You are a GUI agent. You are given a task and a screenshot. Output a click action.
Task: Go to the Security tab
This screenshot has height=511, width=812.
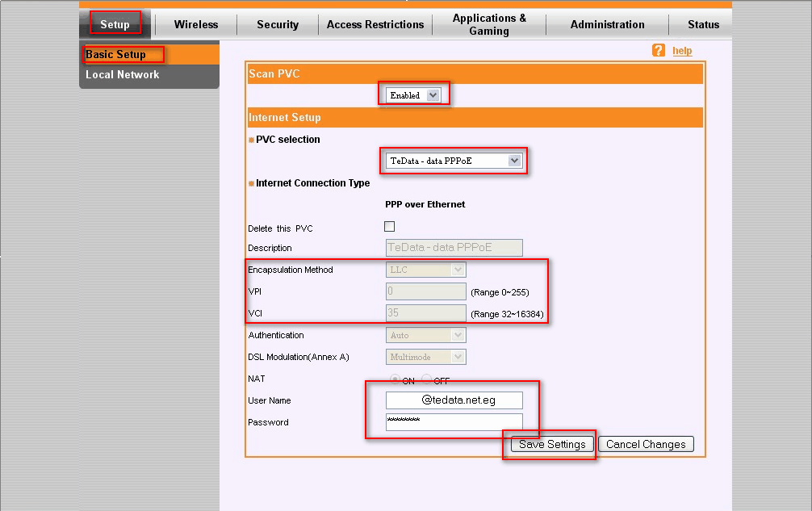(278, 24)
